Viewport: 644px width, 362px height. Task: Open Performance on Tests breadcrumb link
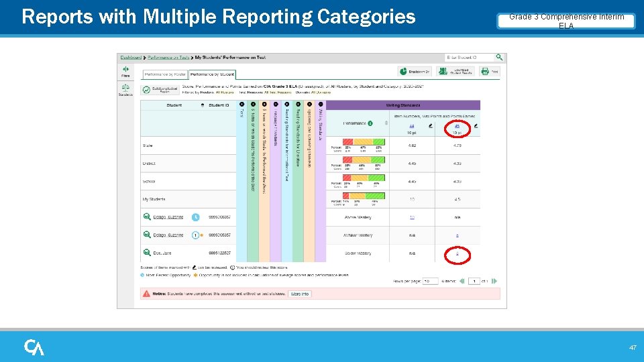pos(168,58)
